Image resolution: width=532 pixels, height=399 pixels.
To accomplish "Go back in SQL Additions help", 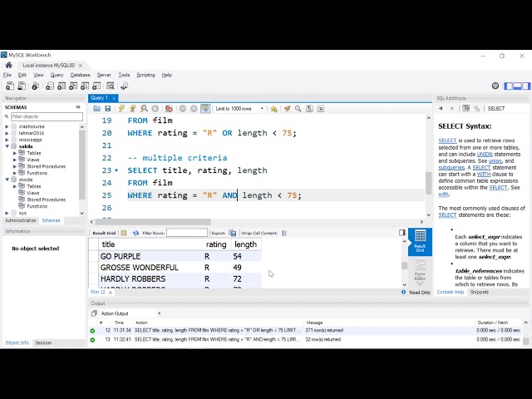I will [441, 109].
